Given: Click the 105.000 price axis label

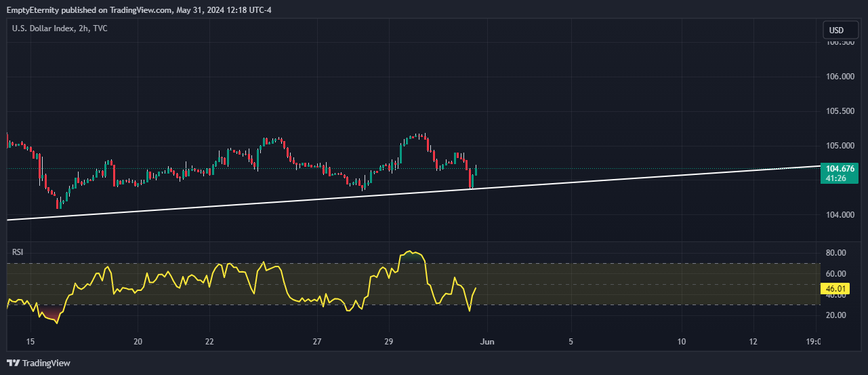Looking at the screenshot, I should 840,146.
